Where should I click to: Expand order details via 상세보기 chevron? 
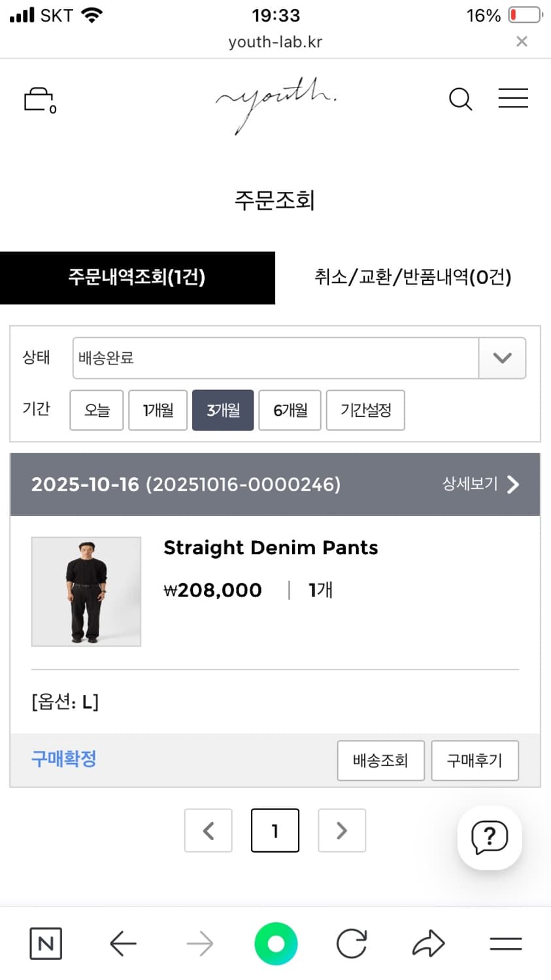pyautogui.click(x=481, y=484)
